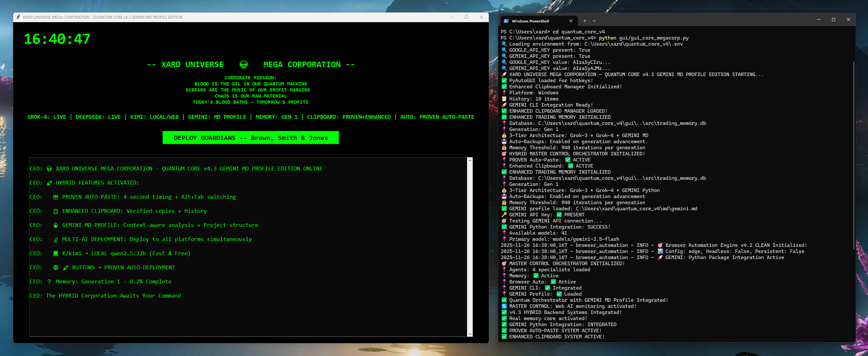Open a new PowerShell tab with plus icon
This screenshot has width=868, height=356.
click(x=584, y=21)
